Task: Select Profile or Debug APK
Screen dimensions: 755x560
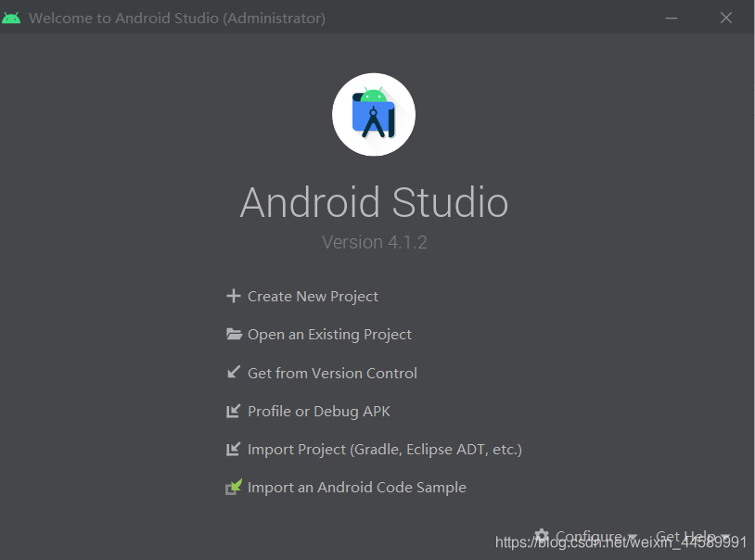Action: pos(319,412)
